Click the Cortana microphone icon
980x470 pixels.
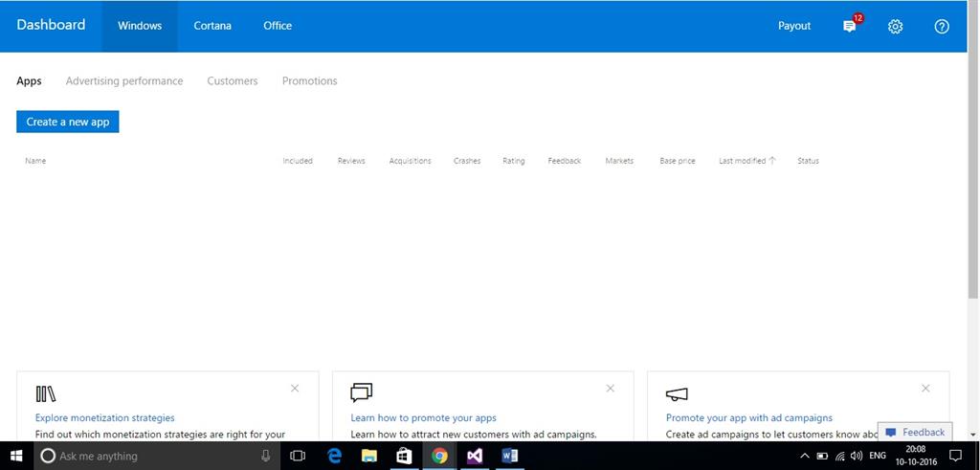click(266, 456)
